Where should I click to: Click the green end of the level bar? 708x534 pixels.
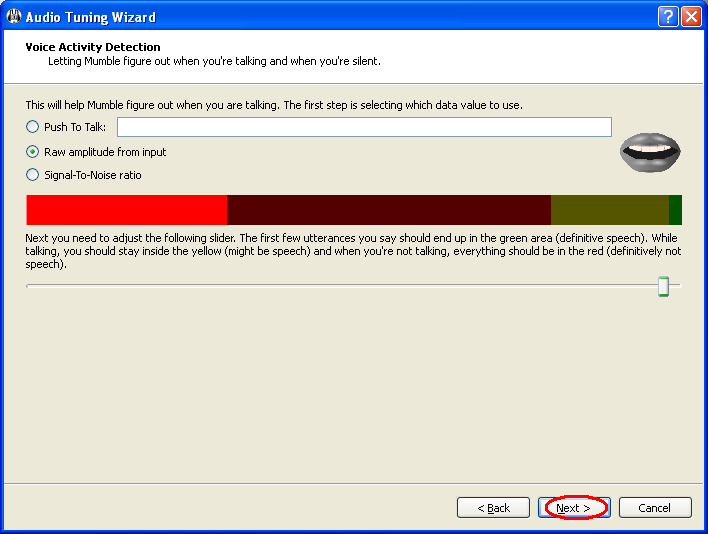[675, 210]
